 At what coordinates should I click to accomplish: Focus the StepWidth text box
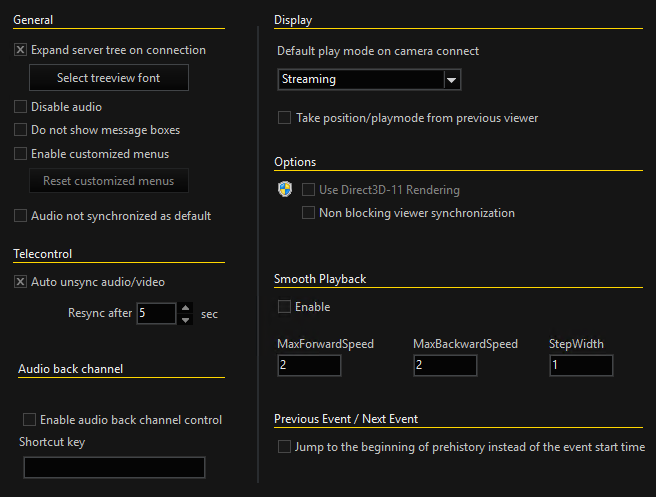pos(581,365)
